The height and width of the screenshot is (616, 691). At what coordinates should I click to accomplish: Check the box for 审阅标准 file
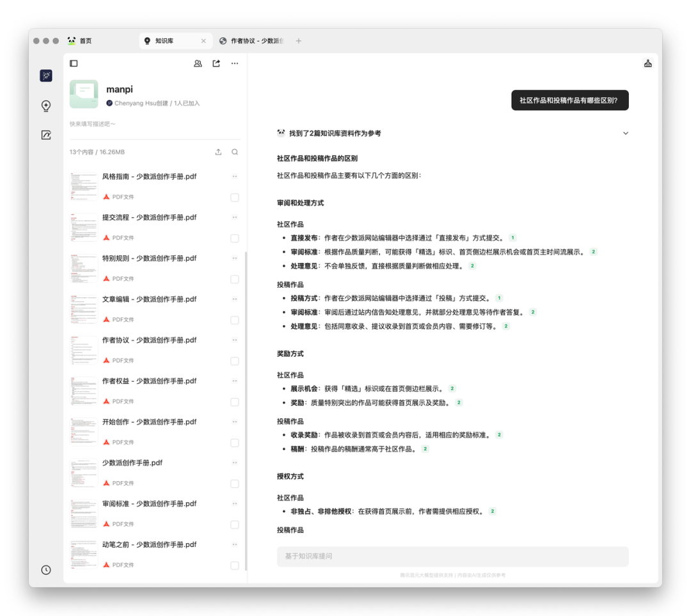pyautogui.click(x=235, y=525)
